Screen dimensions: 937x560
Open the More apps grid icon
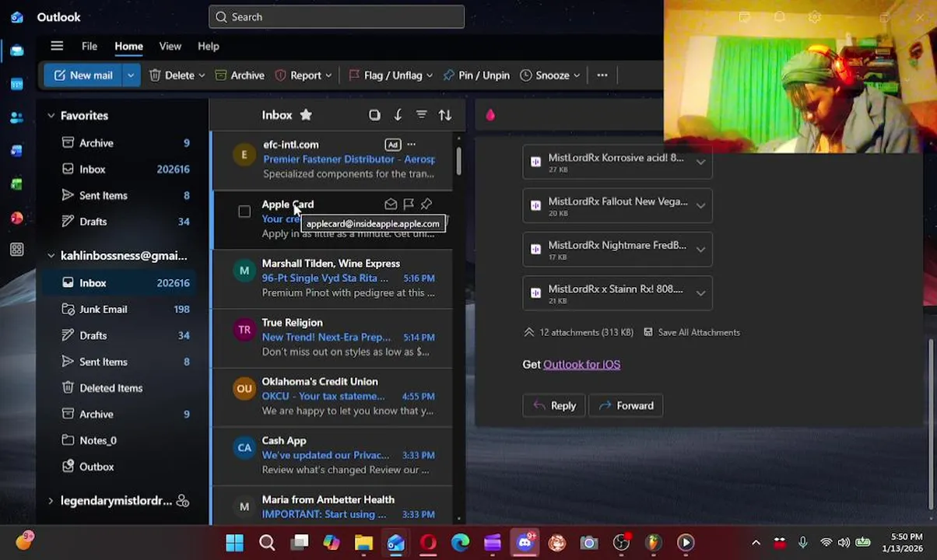click(17, 250)
